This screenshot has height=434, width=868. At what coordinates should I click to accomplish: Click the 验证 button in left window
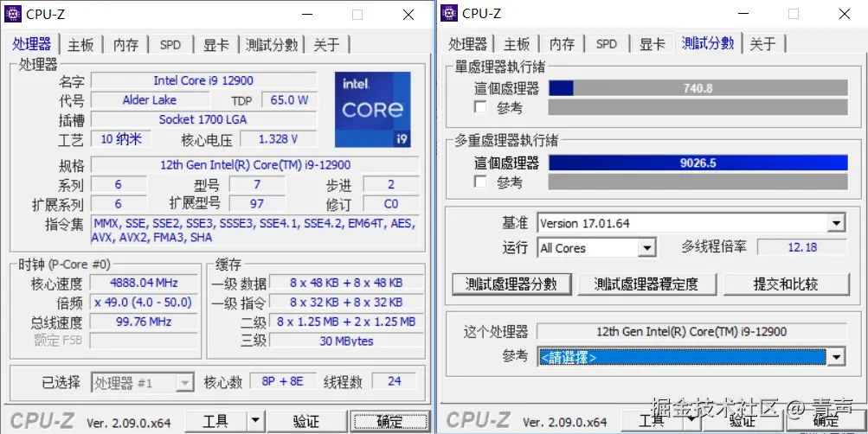[306, 421]
